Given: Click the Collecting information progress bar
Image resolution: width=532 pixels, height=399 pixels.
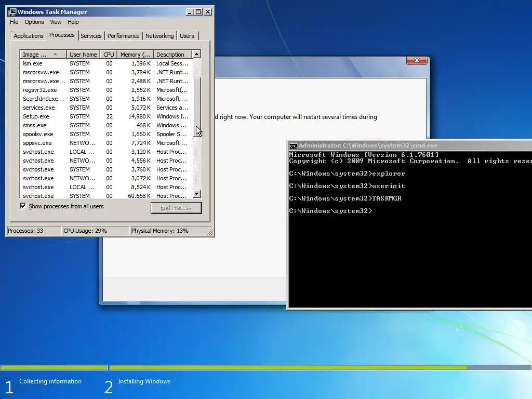Looking at the screenshot, I should [54, 367].
